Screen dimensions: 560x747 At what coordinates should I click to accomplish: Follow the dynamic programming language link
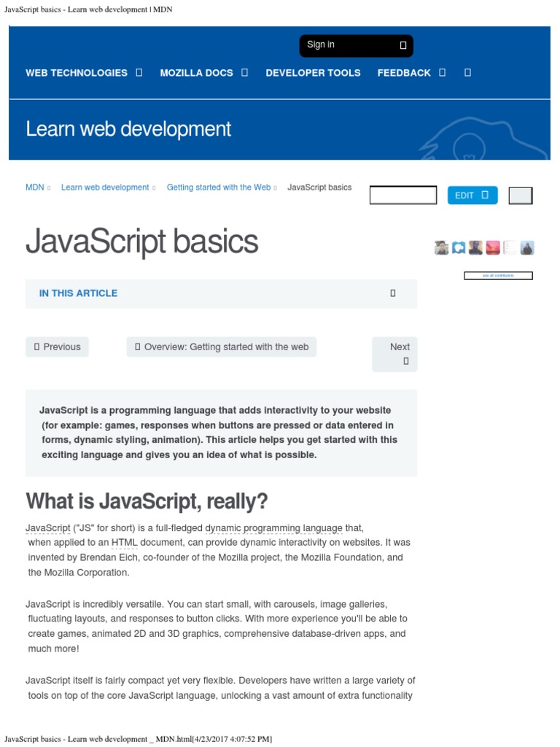point(273,528)
